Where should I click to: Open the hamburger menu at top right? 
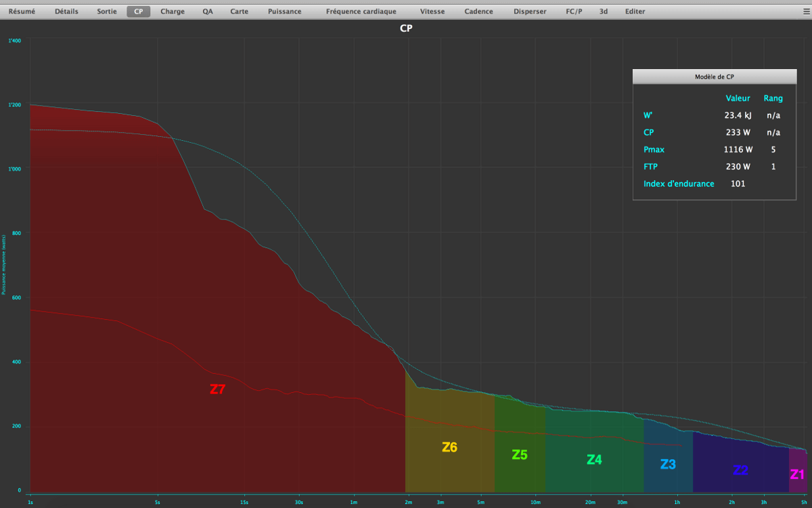(x=805, y=12)
